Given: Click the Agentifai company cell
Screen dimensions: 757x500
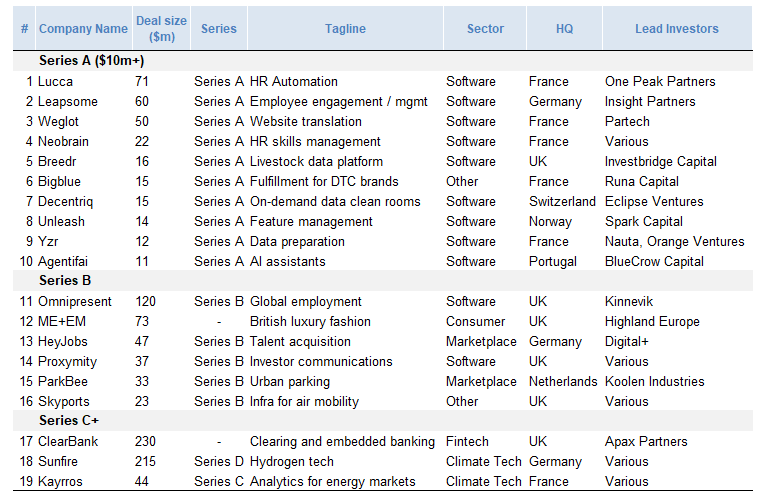Looking at the screenshot, I should 63,262.
